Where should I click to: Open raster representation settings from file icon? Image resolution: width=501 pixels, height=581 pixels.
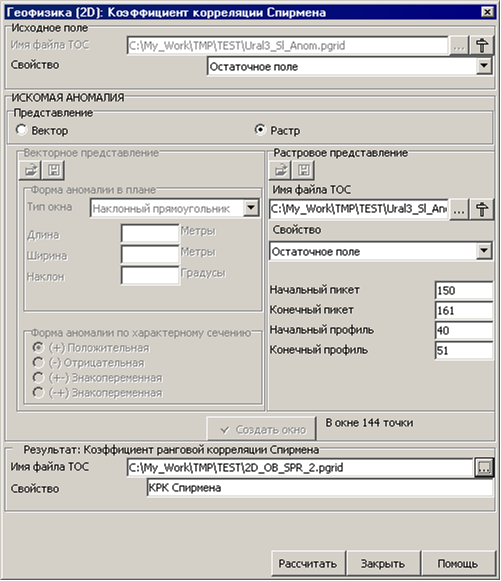[x=281, y=170]
